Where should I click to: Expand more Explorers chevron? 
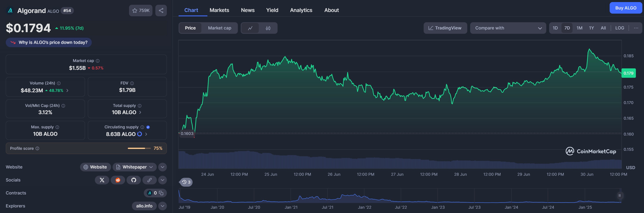coord(163,206)
